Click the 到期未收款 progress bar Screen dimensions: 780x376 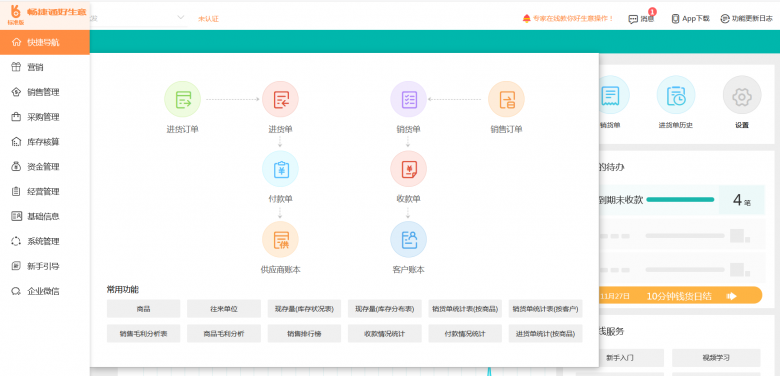[680, 199]
